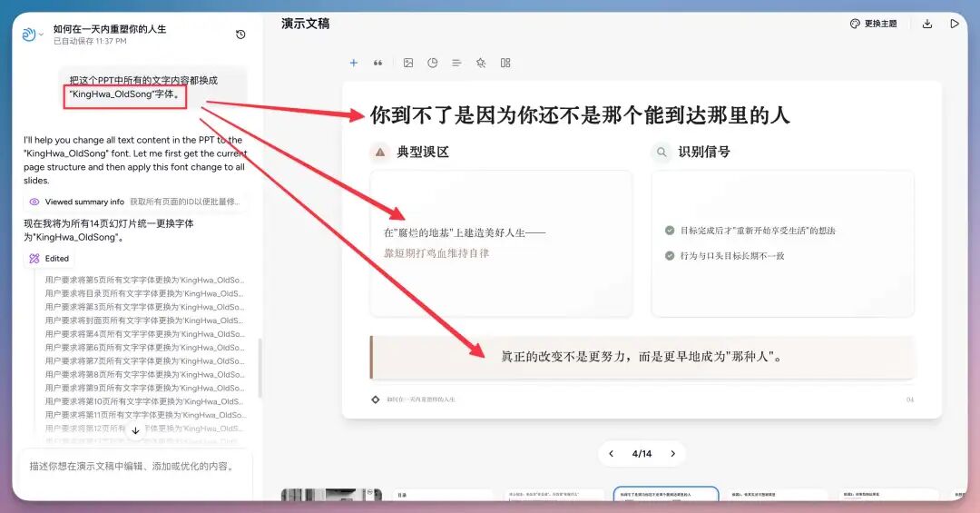The width and height of the screenshot is (980, 513).
Task: Open the app logo dropdown menu
Action: (32, 35)
